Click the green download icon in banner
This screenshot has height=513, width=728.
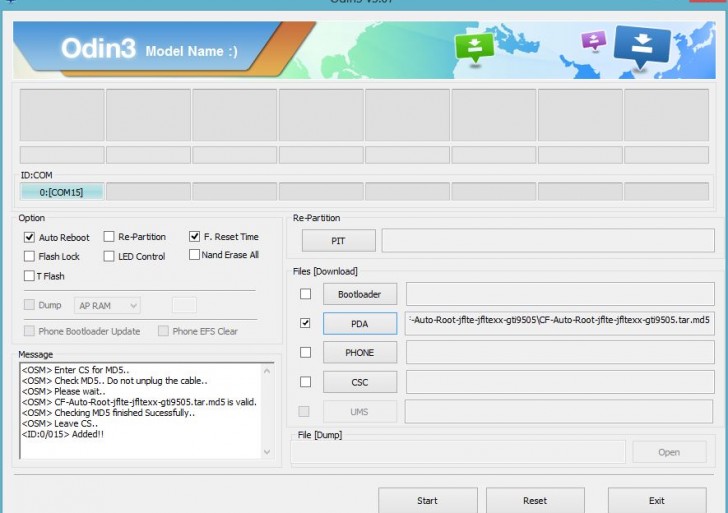tap(474, 47)
